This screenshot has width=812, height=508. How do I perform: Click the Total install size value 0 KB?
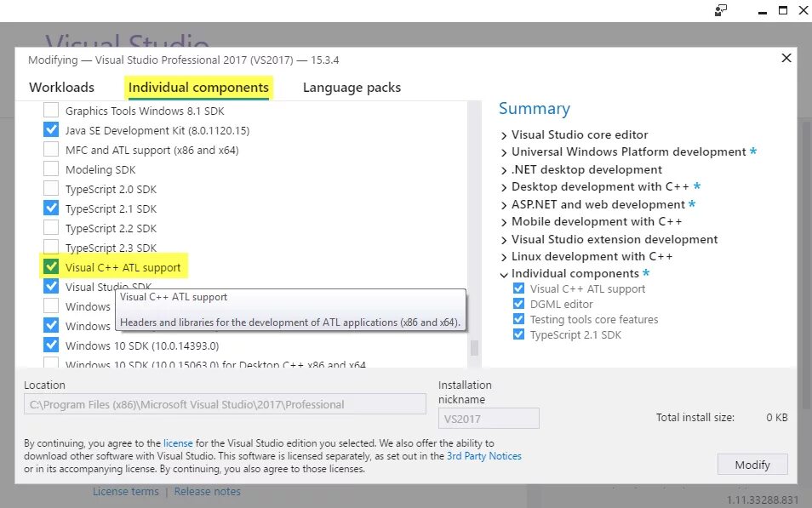777,418
